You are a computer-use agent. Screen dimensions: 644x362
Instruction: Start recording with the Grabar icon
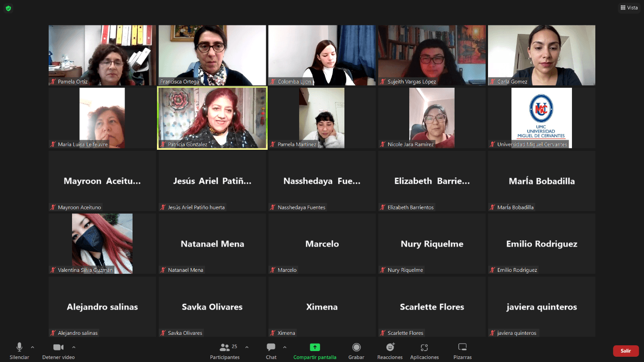point(356,347)
